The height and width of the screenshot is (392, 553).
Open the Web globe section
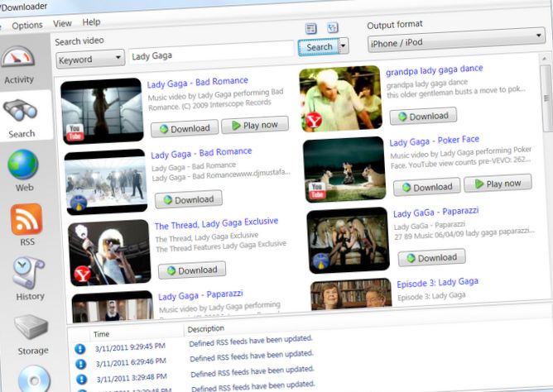tap(23, 170)
